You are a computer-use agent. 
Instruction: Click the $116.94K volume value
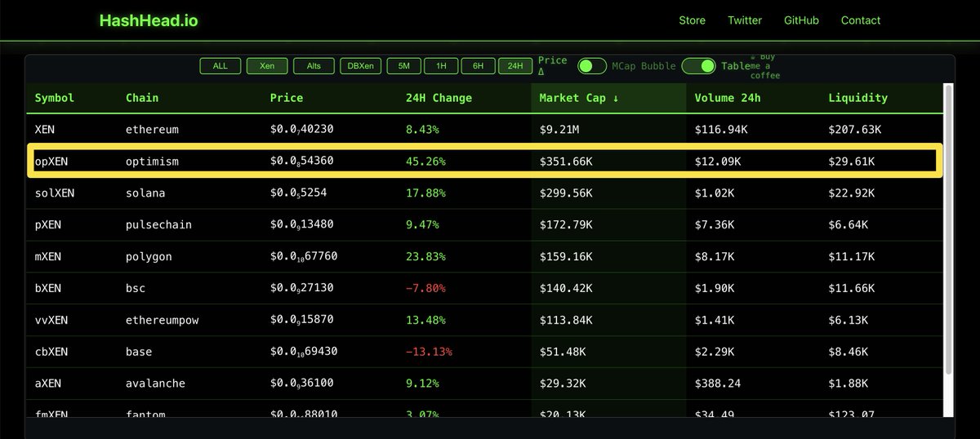click(x=721, y=130)
